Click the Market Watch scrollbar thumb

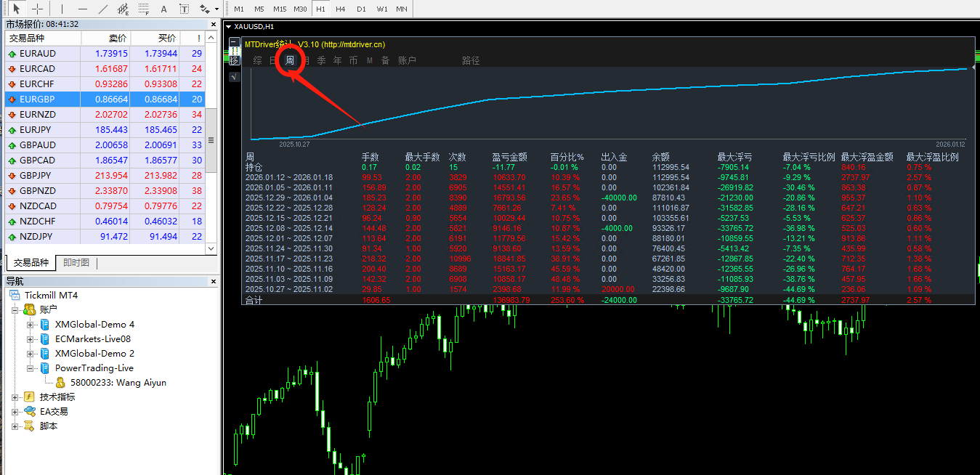point(211,140)
